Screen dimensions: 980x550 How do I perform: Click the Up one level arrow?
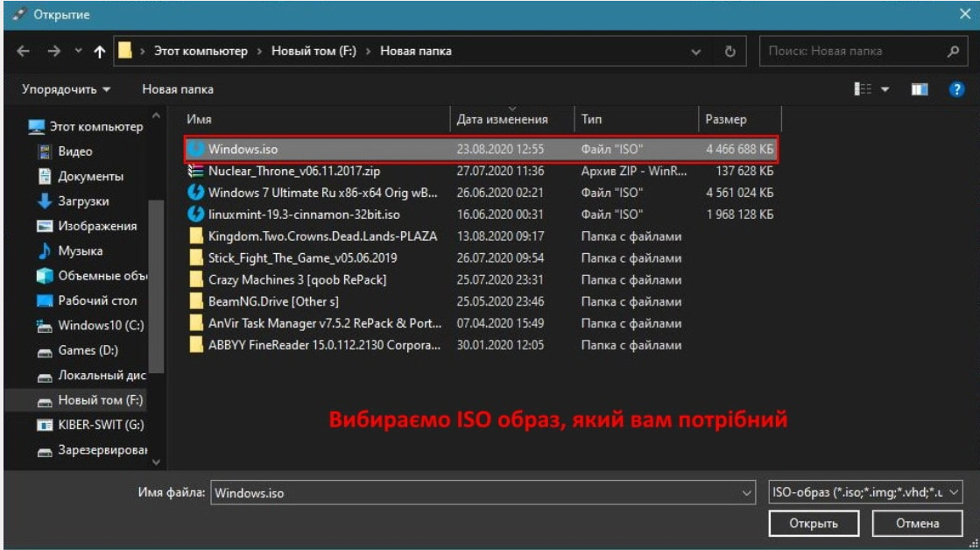click(x=100, y=52)
